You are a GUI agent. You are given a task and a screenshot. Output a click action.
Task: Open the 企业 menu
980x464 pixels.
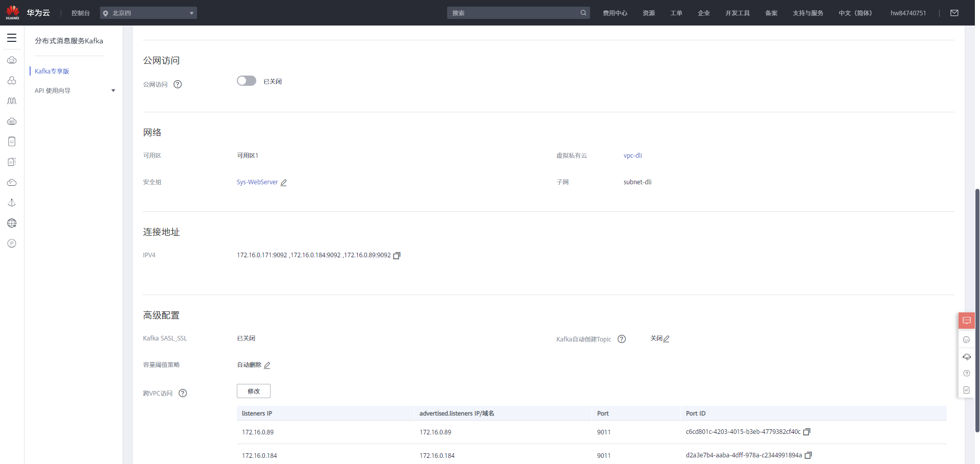click(x=704, y=13)
